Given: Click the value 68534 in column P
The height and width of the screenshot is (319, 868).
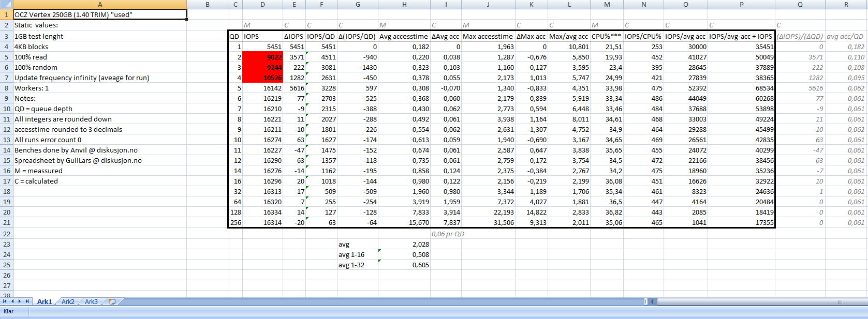Looking at the screenshot, I should coord(741,88).
